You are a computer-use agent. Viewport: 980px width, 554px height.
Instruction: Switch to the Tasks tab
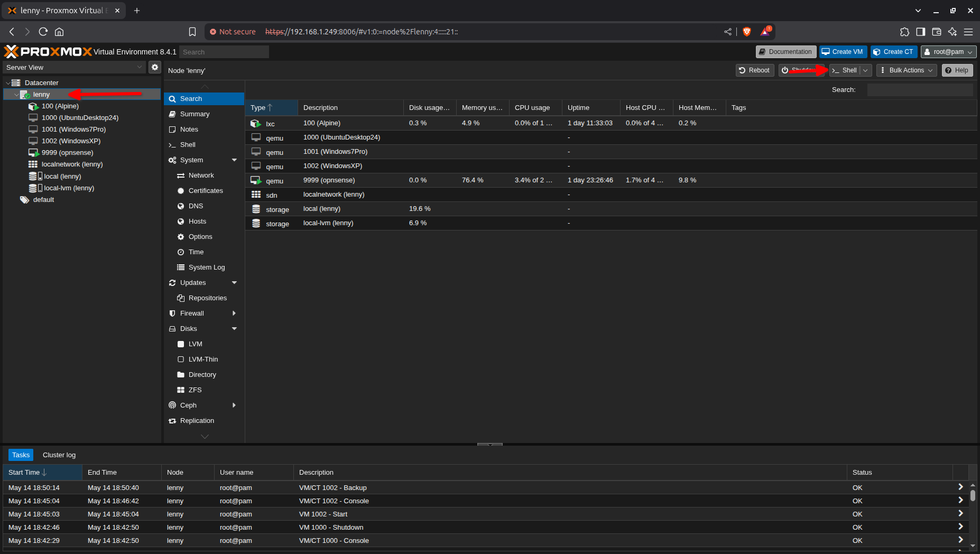[21, 455]
